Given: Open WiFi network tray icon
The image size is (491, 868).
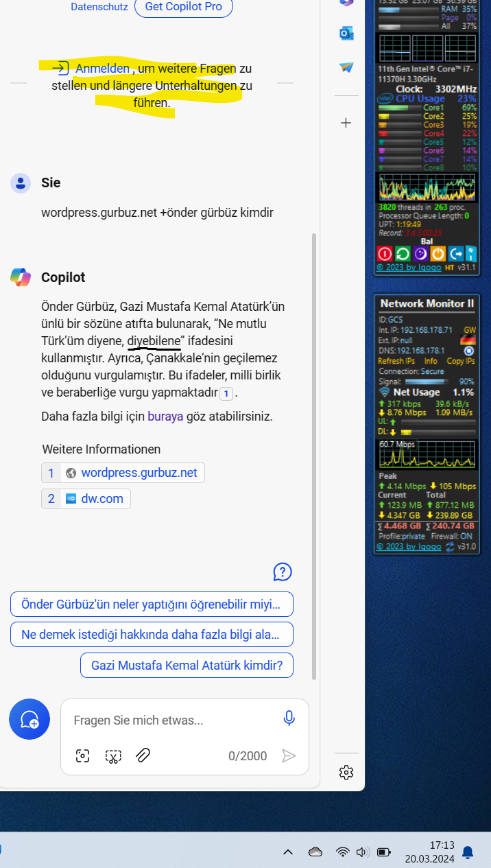Looking at the screenshot, I should click(x=343, y=852).
